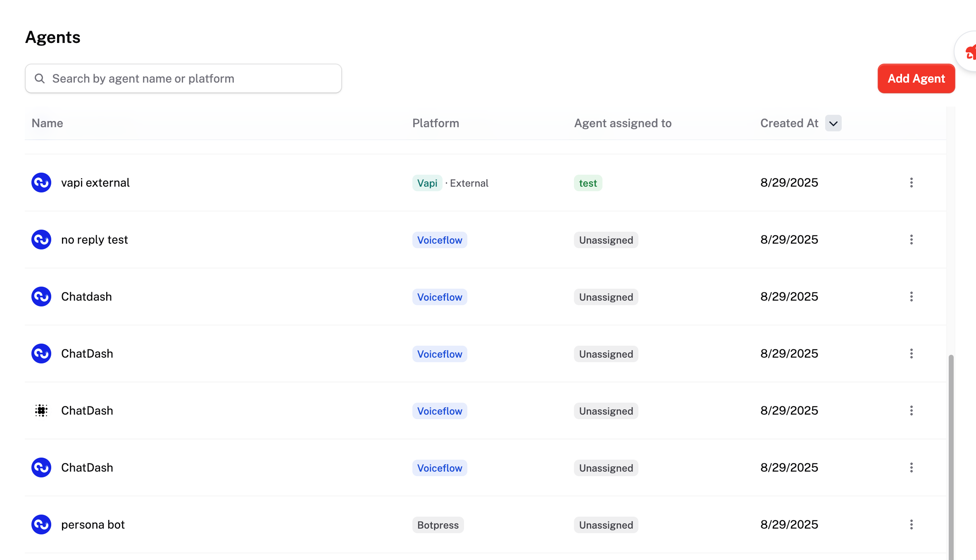Click the no reply test agent avatar
The image size is (976, 560).
[41, 240]
